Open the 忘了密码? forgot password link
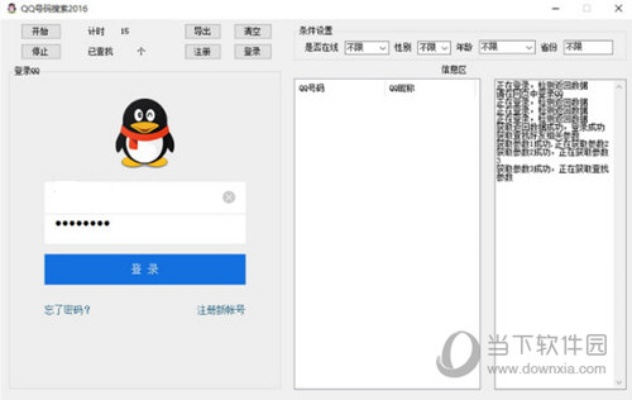Screen dimensions: 632x400 pos(67,310)
